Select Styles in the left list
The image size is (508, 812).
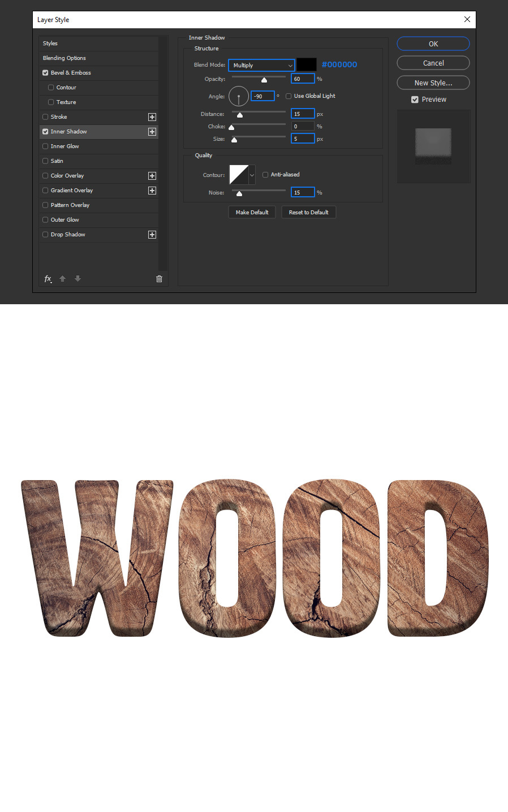[99, 44]
